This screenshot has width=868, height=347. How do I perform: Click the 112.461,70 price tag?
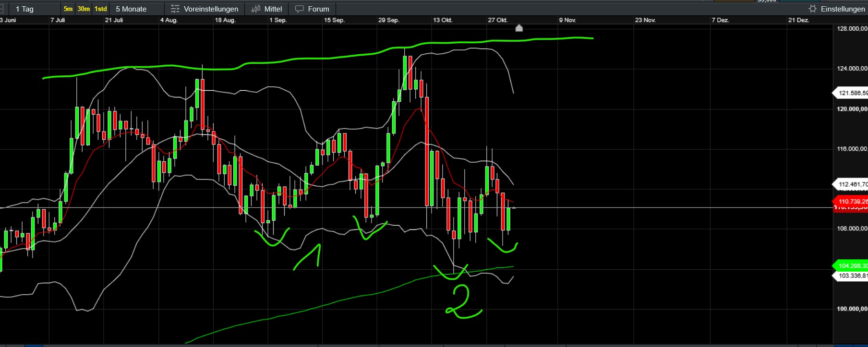pos(850,184)
